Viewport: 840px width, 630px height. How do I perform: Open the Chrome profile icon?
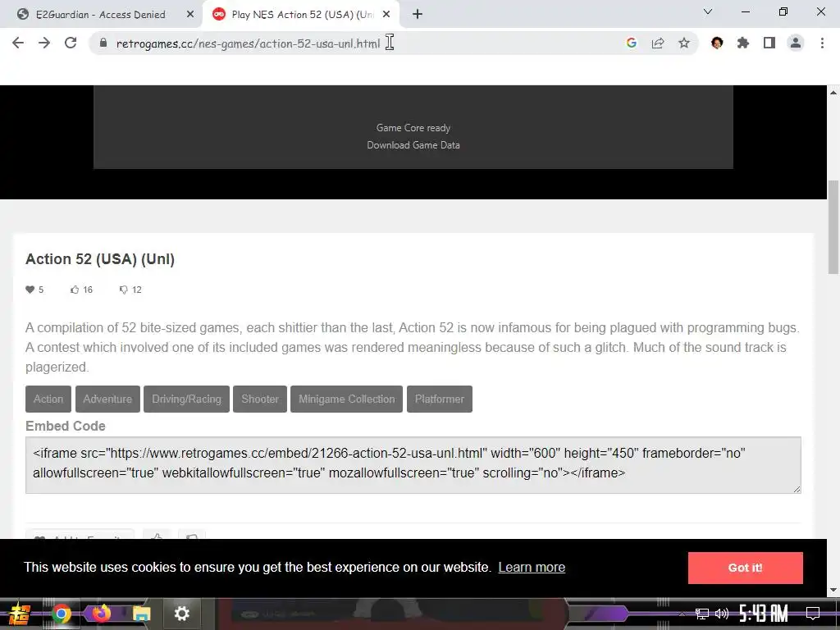point(796,43)
